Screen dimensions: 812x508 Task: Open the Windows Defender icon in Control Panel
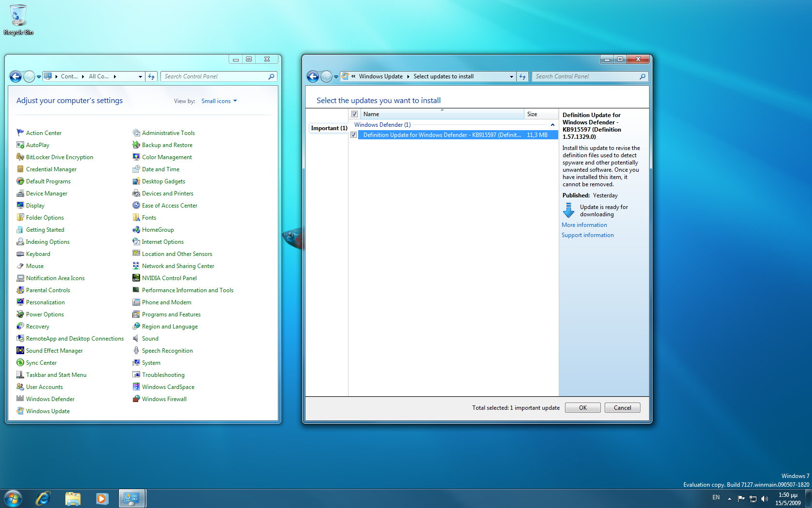click(20, 399)
